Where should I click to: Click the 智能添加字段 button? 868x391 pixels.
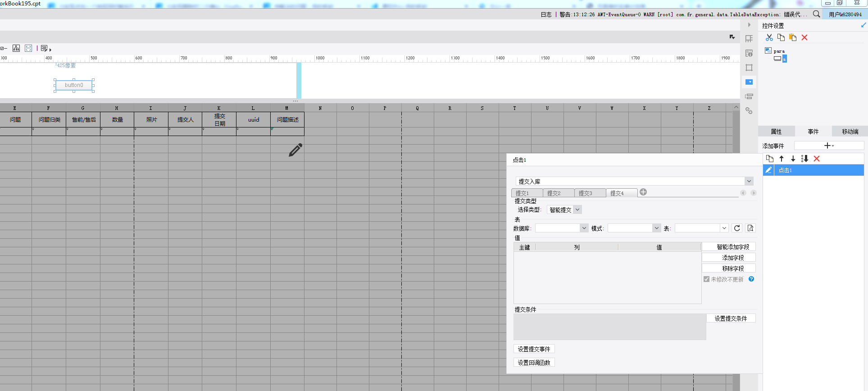pyautogui.click(x=728, y=247)
